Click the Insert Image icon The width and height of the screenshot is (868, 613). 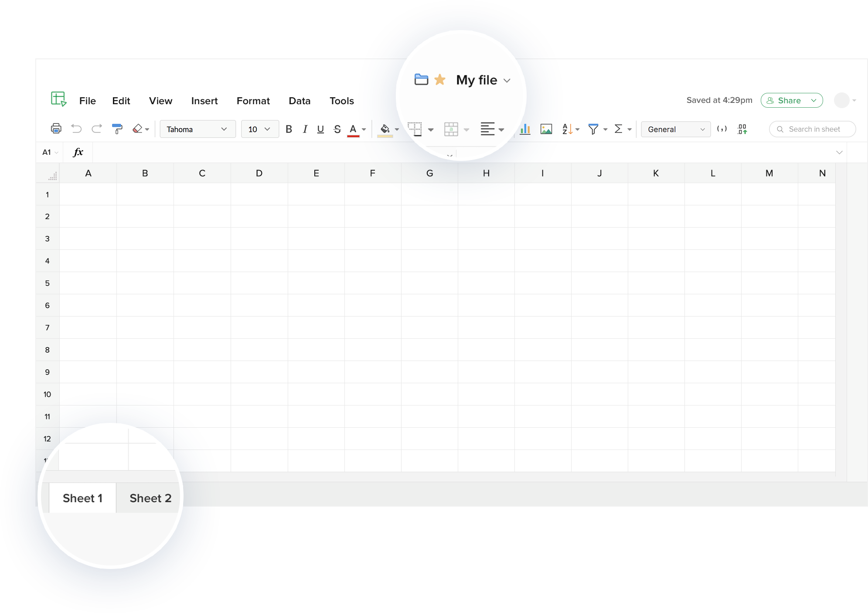pos(547,129)
